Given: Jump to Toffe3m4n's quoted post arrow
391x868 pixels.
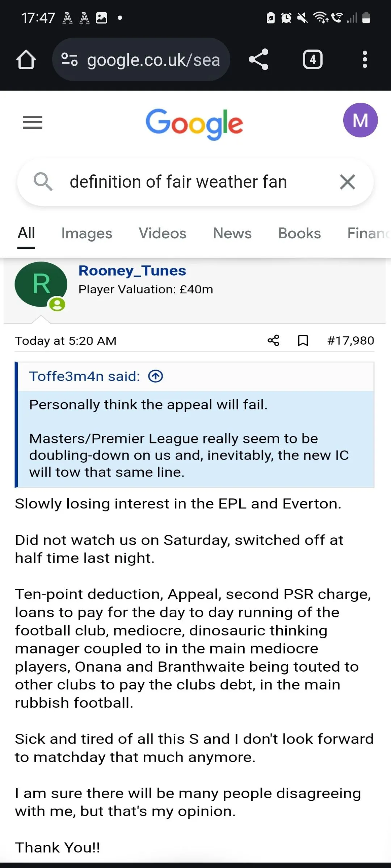Looking at the screenshot, I should click(156, 376).
